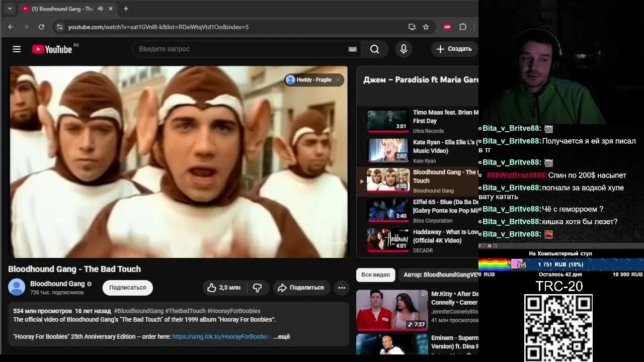The width and height of the screenshot is (644, 362).
Task: Click the Kate Ryan channel name in playlist
Action: coord(424,161)
